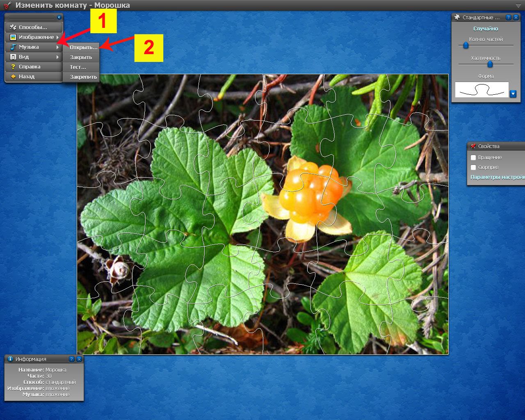This screenshot has height=420, width=525.
Task: Close the Информация panel
Action: click(x=79, y=359)
